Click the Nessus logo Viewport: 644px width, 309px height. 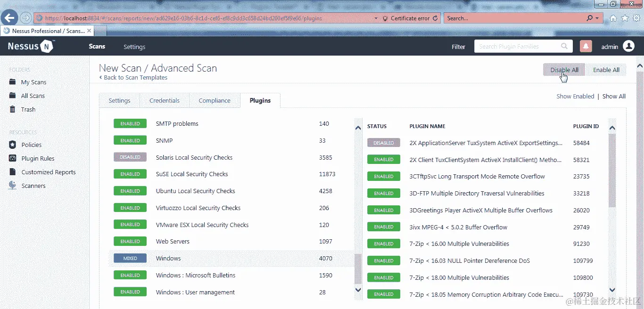click(31, 46)
